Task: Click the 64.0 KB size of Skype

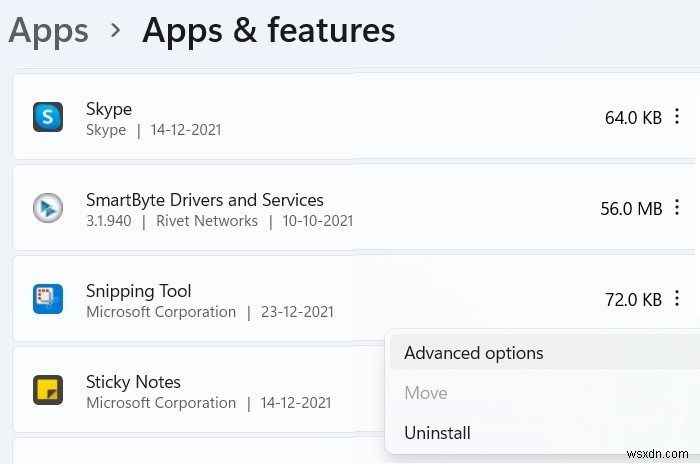Action: (x=633, y=118)
